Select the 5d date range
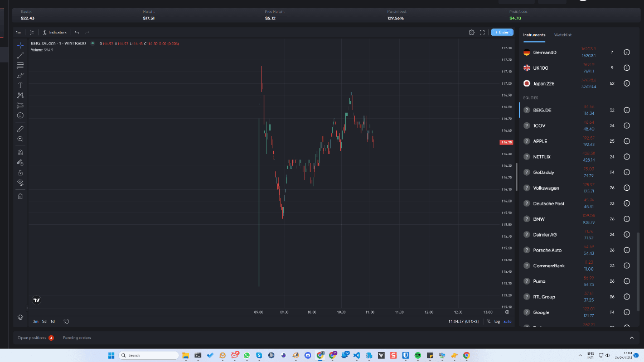Image resolution: width=644 pixels, height=362 pixels. click(44, 322)
